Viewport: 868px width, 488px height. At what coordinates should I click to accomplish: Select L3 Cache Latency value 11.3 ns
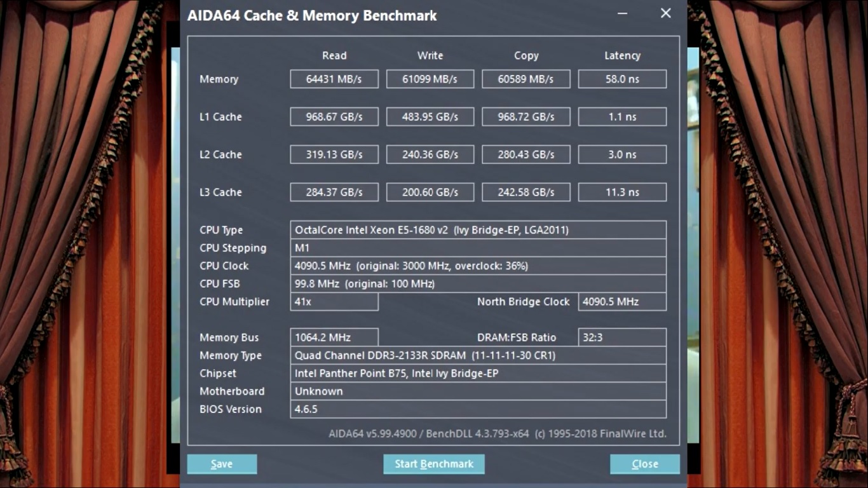point(622,192)
